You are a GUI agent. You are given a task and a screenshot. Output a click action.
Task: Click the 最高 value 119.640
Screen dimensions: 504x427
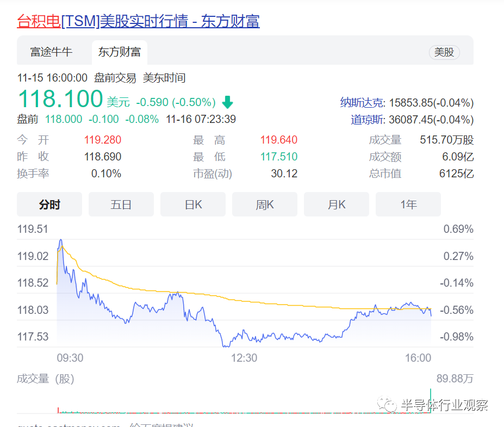279,140
